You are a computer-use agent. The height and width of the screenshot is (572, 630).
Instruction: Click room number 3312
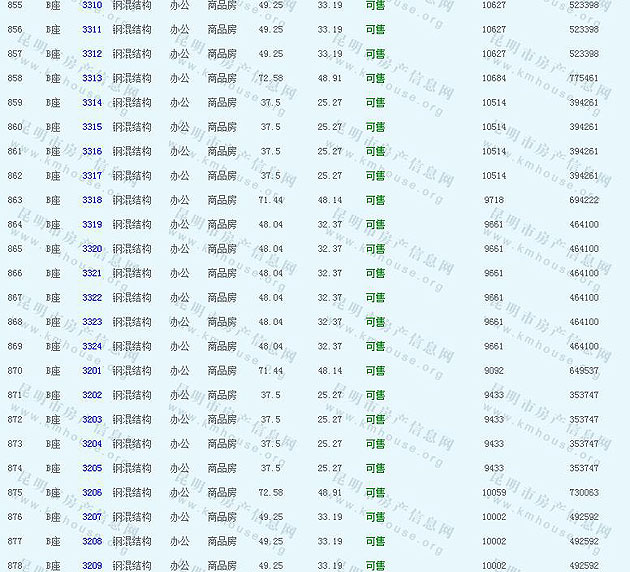pos(92,54)
